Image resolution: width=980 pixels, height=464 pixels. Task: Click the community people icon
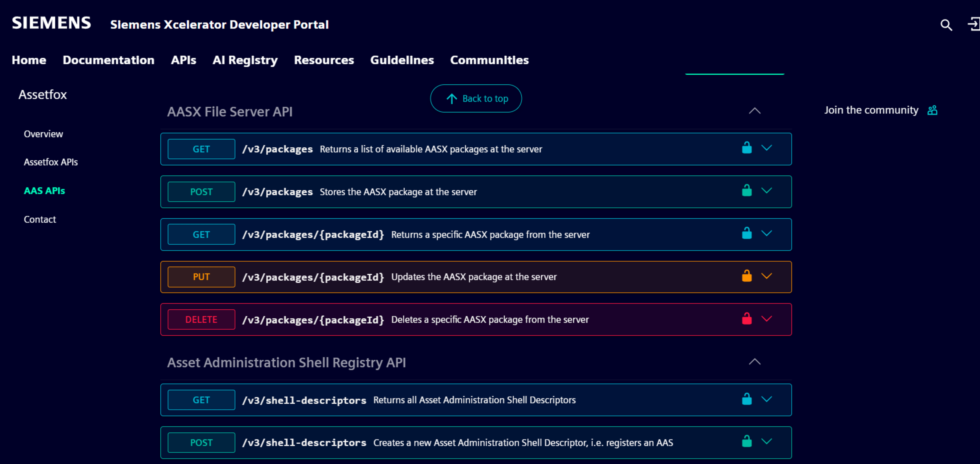tap(932, 110)
